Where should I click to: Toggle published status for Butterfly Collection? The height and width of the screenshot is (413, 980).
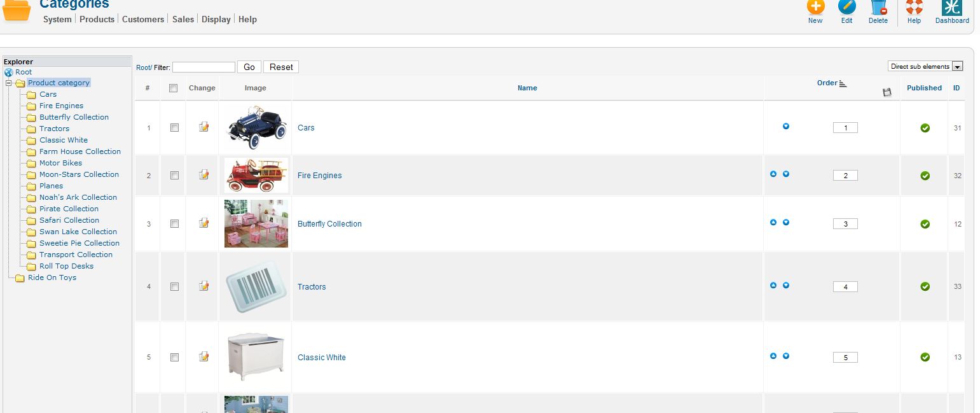(925, 224)
